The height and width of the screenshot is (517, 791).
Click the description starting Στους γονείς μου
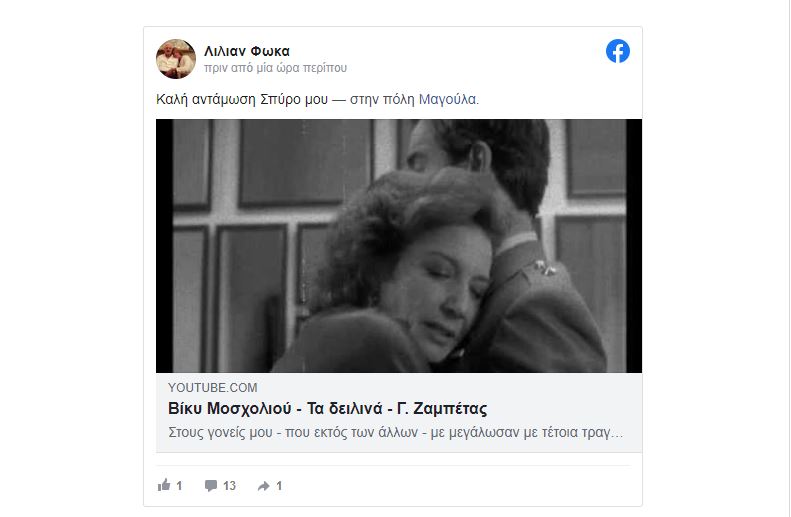(396, 433)
